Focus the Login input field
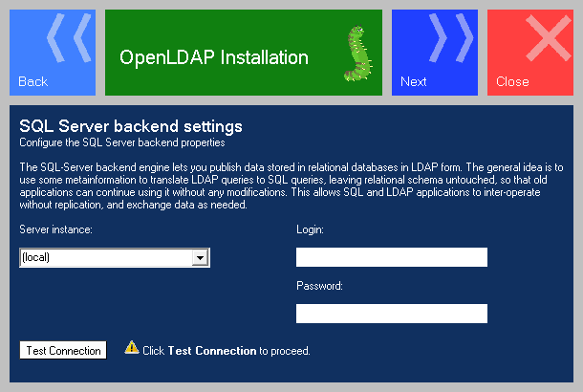Image resolution: width=583 pixels, height=392 pixels. tap(392, 257)
